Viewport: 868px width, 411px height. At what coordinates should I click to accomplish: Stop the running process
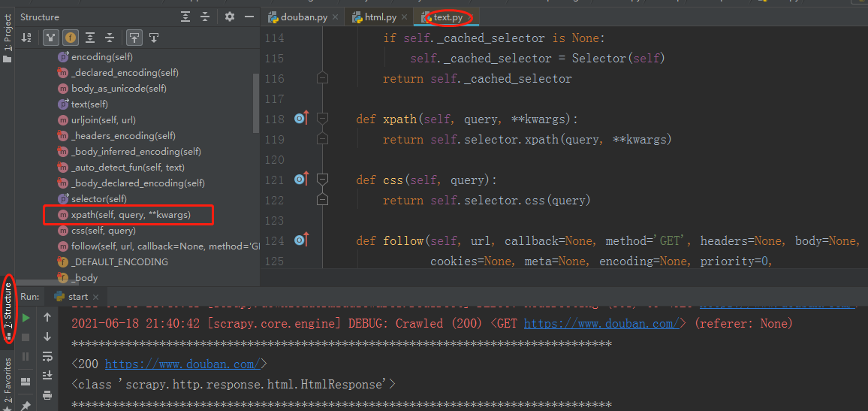pos(26,337)
